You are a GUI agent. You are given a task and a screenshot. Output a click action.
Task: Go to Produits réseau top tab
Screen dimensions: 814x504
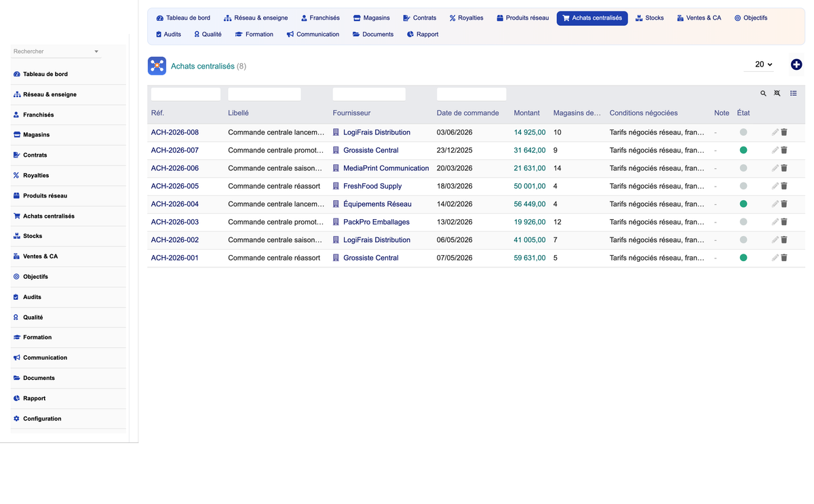point(523,18)
